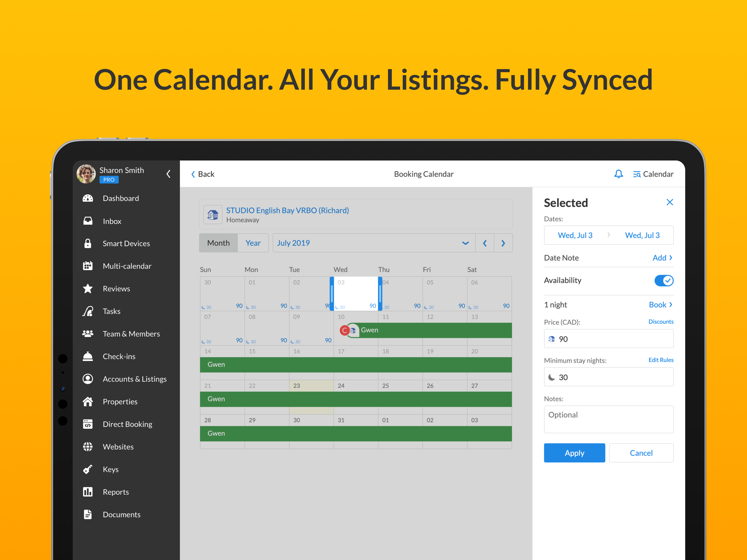
Task: Click the Keys icon in sidebar
Action: click(88, 469)
